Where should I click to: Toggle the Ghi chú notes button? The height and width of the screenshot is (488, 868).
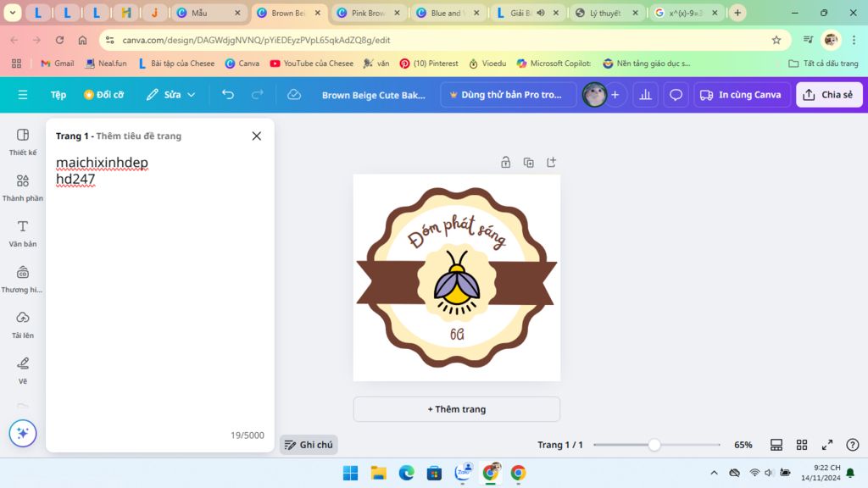(x=309, y=445)
